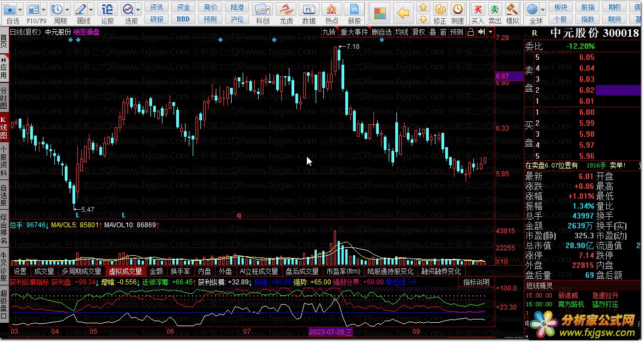644x342 pixels.
Task: Expand the 自选 dropdown arrow
Action: pos(20,9)
